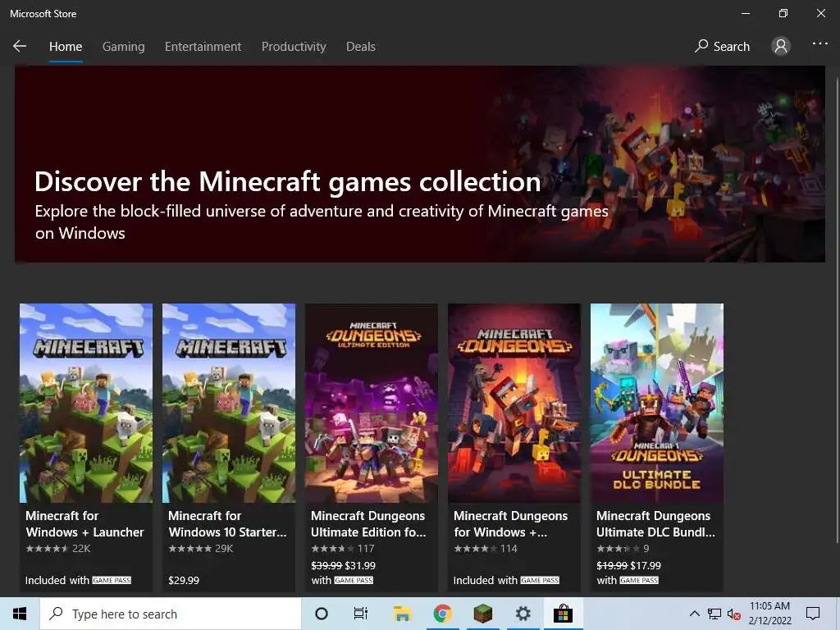Click the star rating of Windows + Launcher
This screenshot has width=840, height=630.
tap(47, 549)
